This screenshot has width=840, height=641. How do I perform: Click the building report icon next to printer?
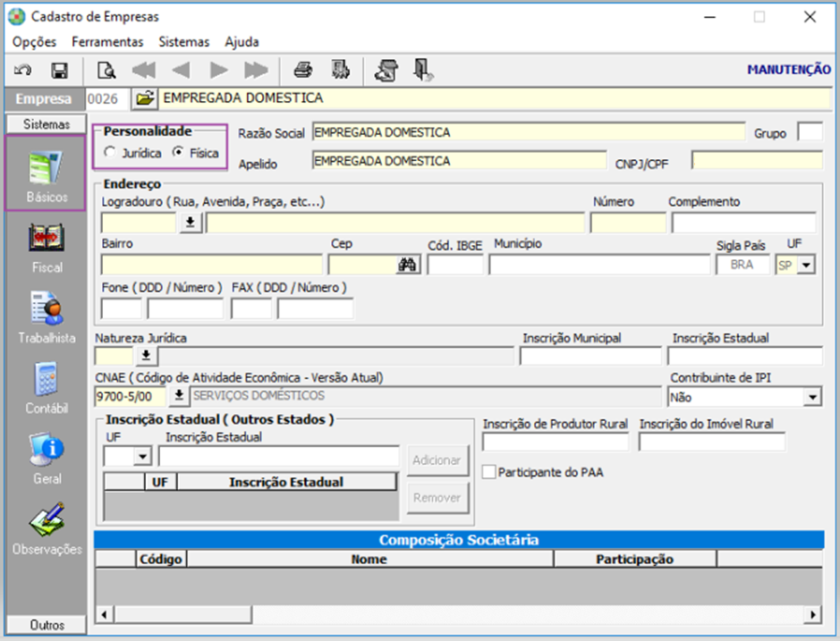click(x=340, y=70)
